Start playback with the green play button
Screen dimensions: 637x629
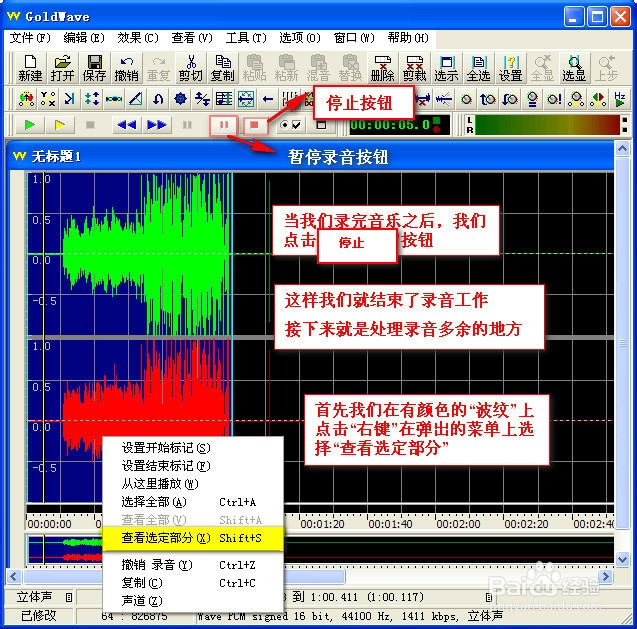(x=29, y=125)
